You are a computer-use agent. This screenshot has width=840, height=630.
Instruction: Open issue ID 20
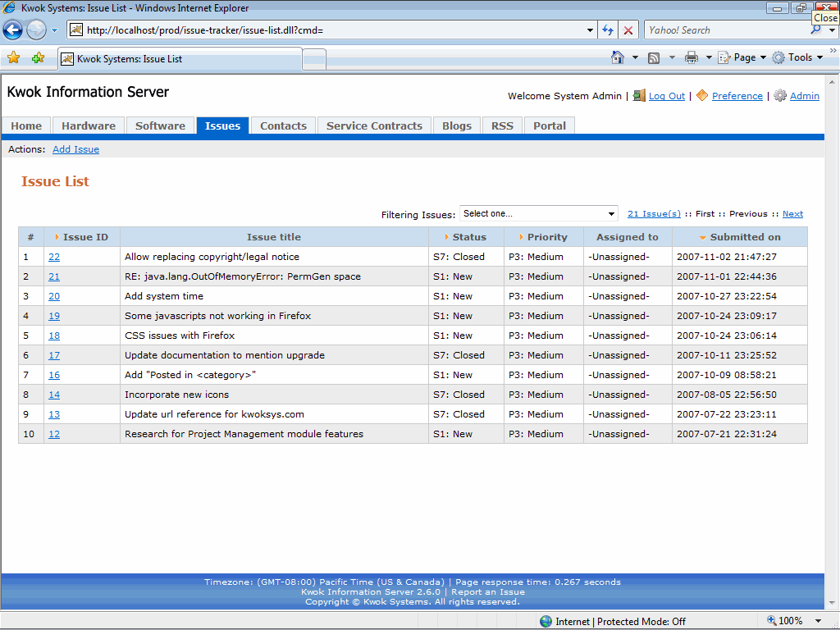(x=54, y=296)
